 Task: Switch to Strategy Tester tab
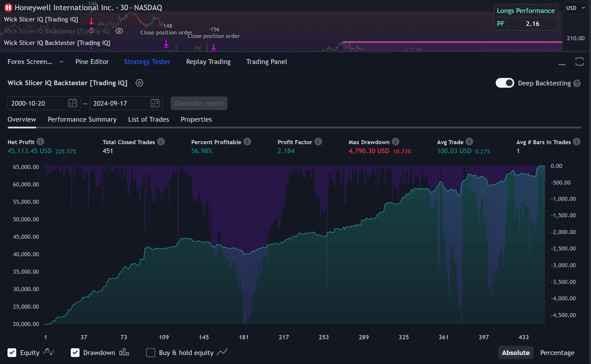pos(147,62)
